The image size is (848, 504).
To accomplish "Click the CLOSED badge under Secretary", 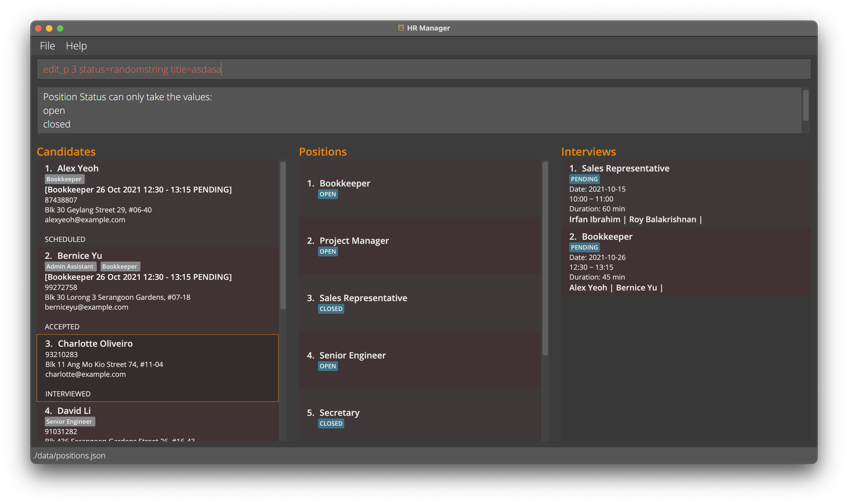I will (x=331, y=423).
